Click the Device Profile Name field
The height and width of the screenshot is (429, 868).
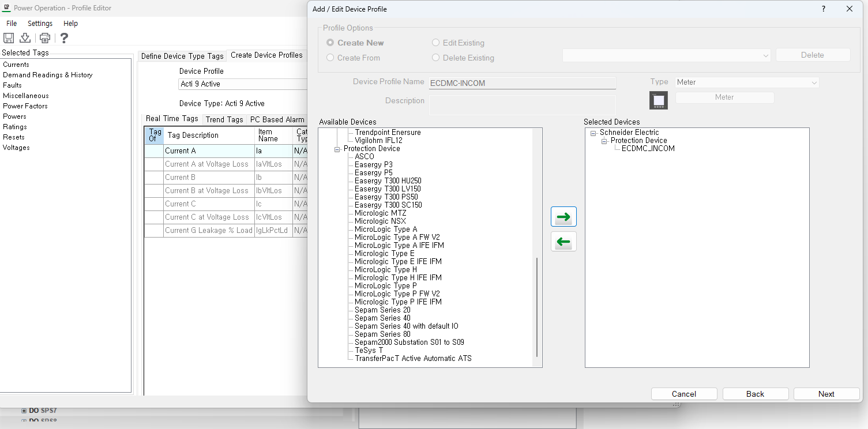(523, 83)
